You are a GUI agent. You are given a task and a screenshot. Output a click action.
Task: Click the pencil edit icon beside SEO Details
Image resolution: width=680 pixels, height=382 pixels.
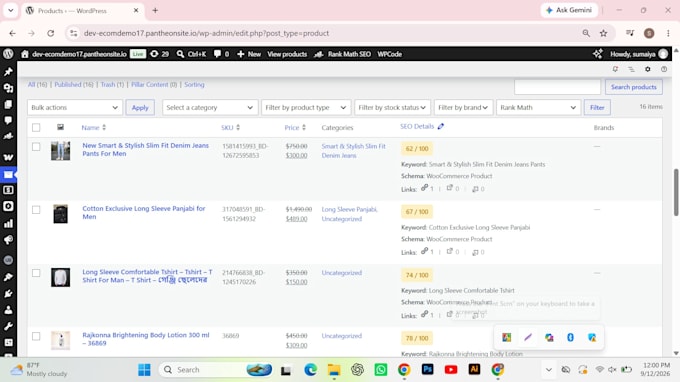[x=441, y=126]
